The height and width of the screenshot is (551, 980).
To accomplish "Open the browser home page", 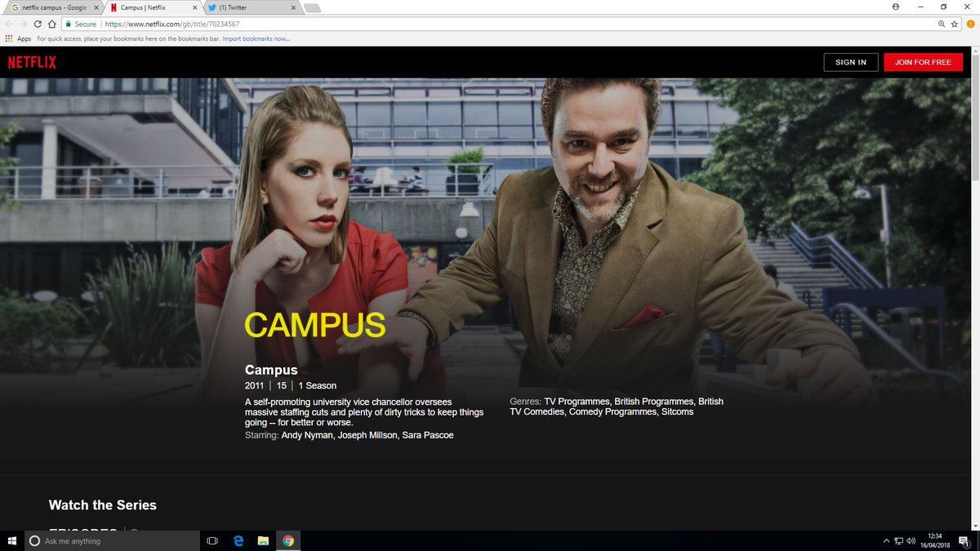I will tap(51, 24).
